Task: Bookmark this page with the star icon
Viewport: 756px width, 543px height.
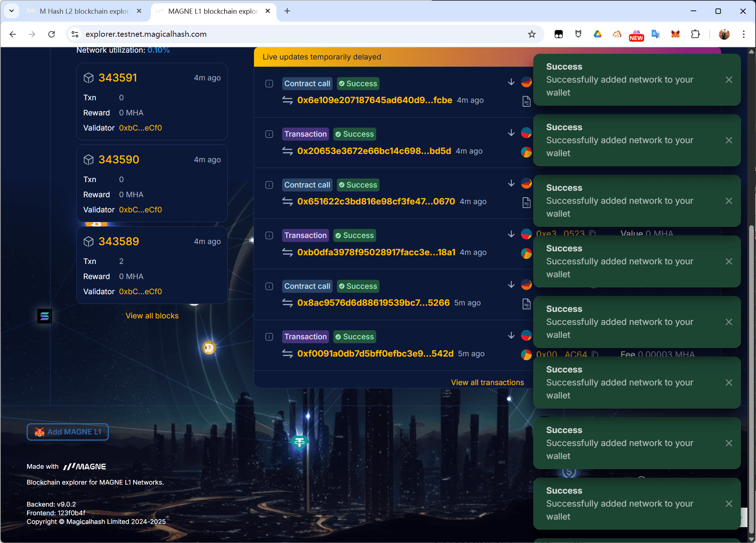Action: (x=532, y=34)
